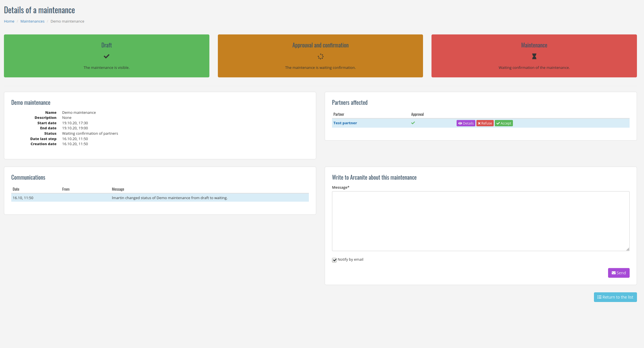Click communication date '16.10, 11:50'
Viewport: 644px width, 348px height.
23,198
